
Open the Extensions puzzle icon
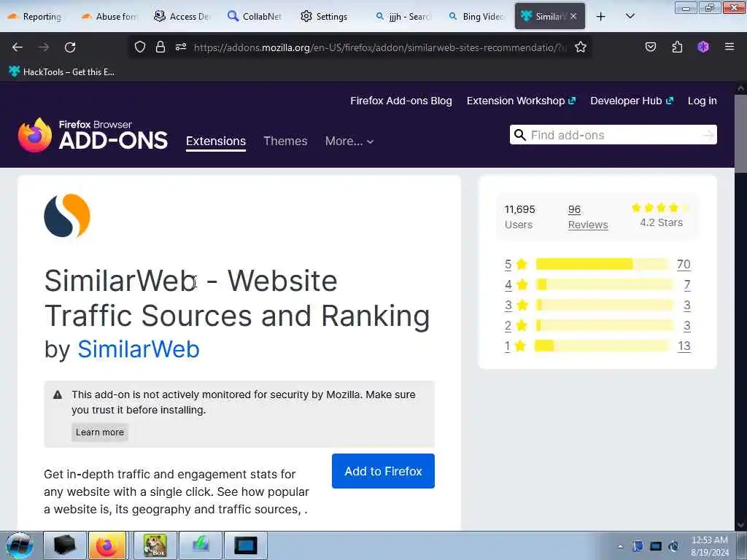(677, 47)
